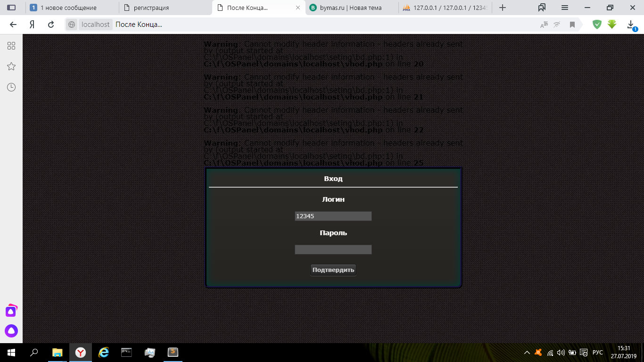The image size is (644, 362).
Task: Click the green Protect shield icon
Action: (x=597, y=25)
